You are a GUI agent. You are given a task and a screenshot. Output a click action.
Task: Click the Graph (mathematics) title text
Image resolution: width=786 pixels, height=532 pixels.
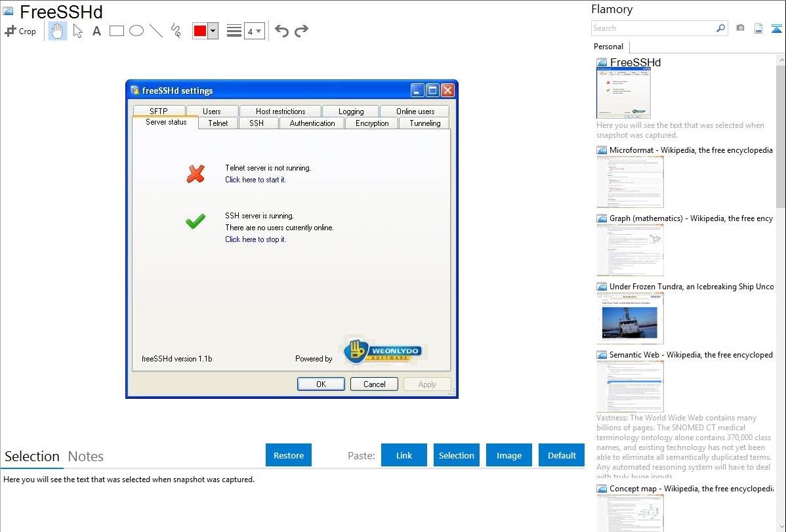click(691, 218)
